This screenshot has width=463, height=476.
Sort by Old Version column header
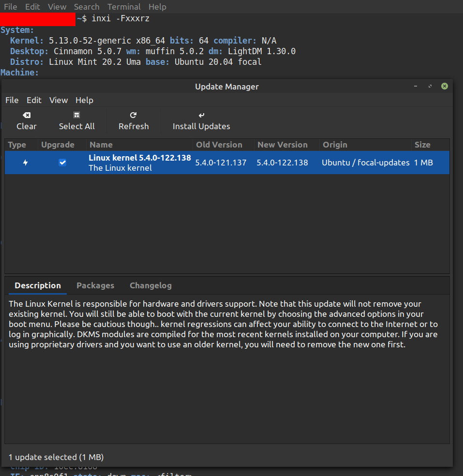(x=224, y=145)
